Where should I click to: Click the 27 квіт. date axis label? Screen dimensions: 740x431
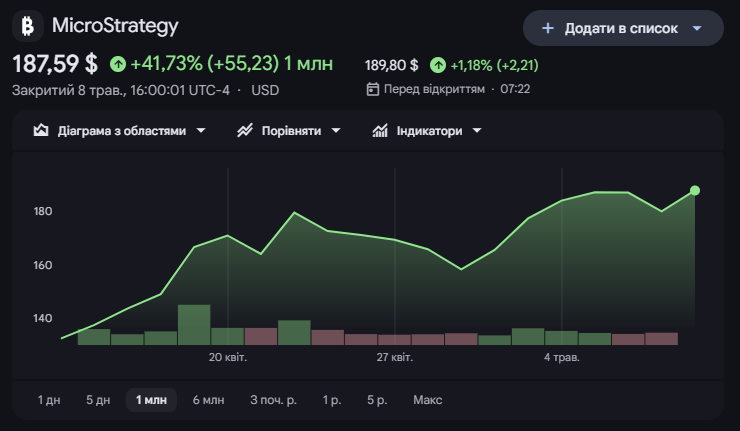tap(395, 357)
